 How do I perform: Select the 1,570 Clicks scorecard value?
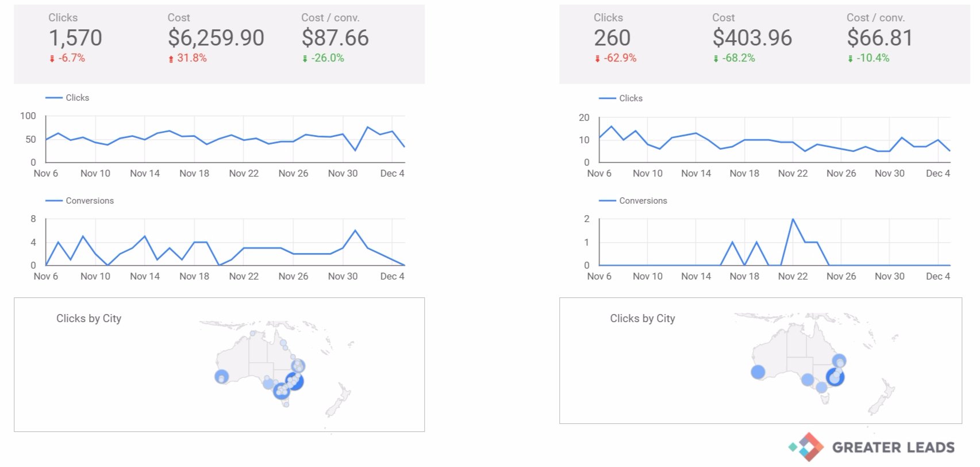[75, 38]
